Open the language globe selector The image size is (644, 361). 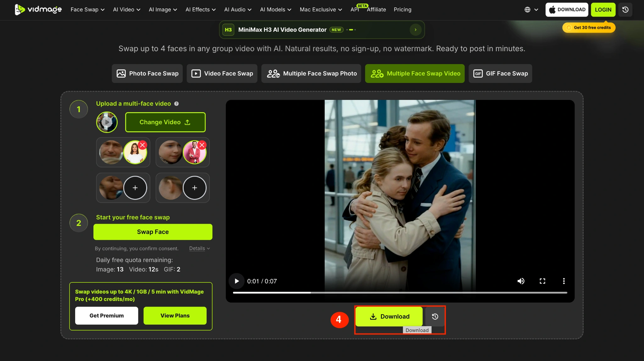coord(531,9)
